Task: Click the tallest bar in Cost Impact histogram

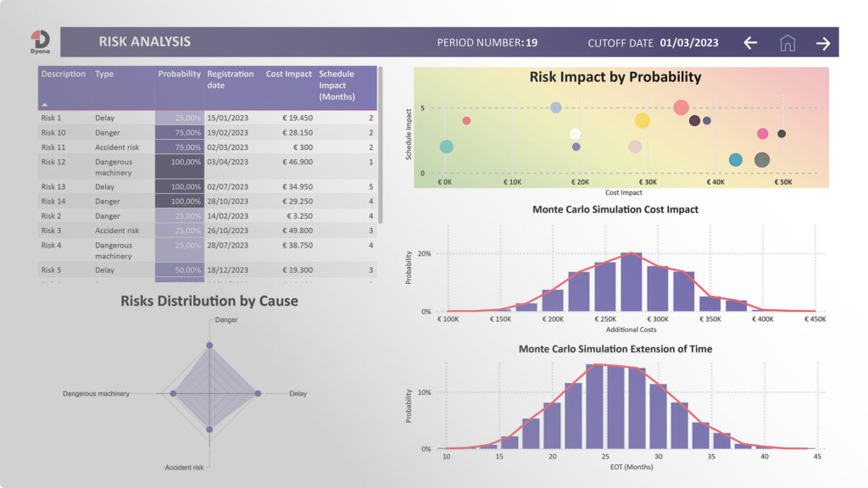Action: pos(631,282)
